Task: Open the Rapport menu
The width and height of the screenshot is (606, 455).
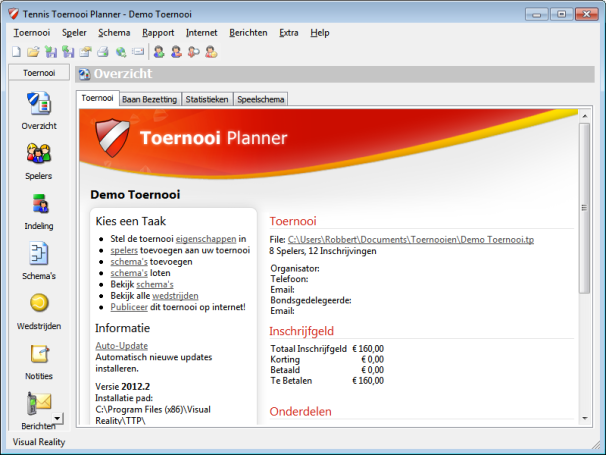Action: click(158, 33)
